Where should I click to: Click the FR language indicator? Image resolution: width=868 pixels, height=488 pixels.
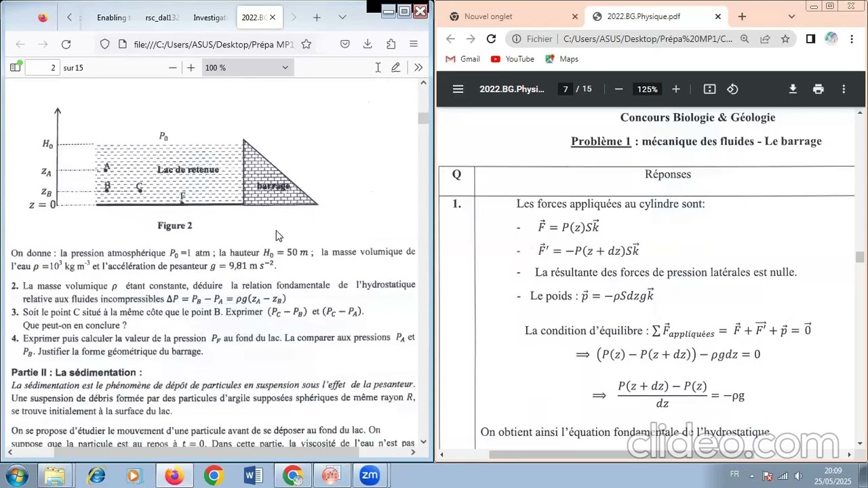pos(734,474)
